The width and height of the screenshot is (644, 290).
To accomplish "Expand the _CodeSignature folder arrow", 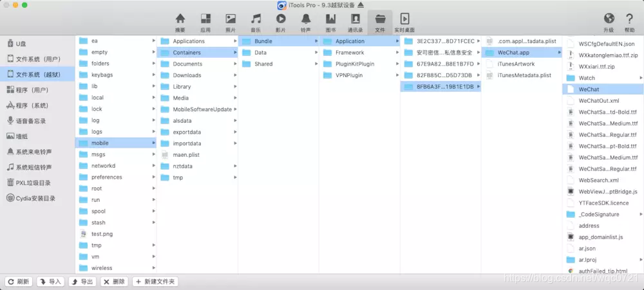I will (641, 214).
